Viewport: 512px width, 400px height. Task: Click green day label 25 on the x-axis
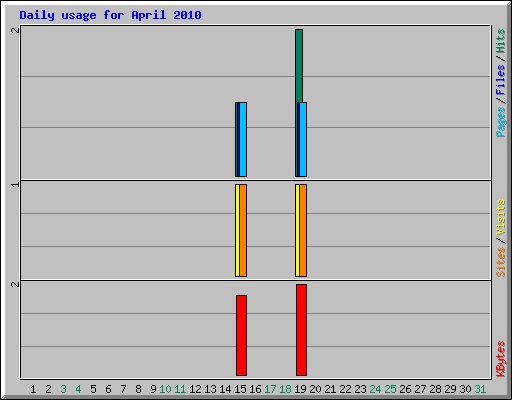[390, 389]
